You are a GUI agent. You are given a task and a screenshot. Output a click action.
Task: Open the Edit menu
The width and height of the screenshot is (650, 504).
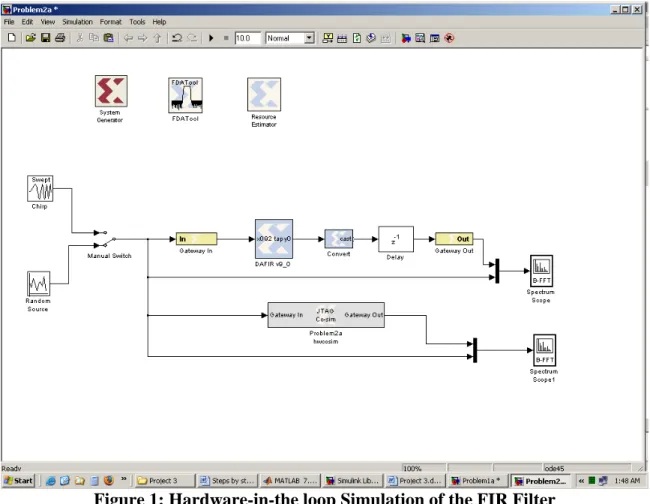coord(27,22)
